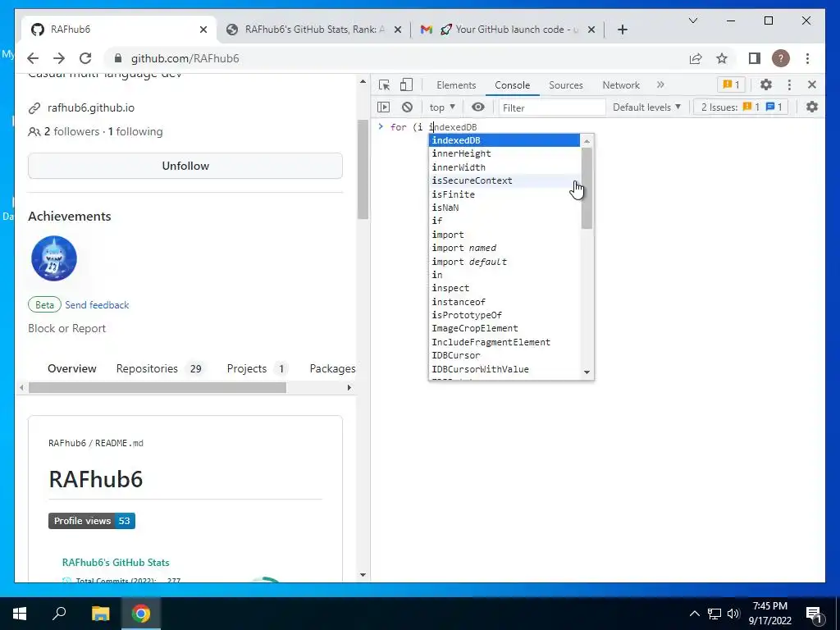The height and width of the screenshot is (630, 840).
Task: Pick the plain 'import' suggestion
Action: [504, 235]
